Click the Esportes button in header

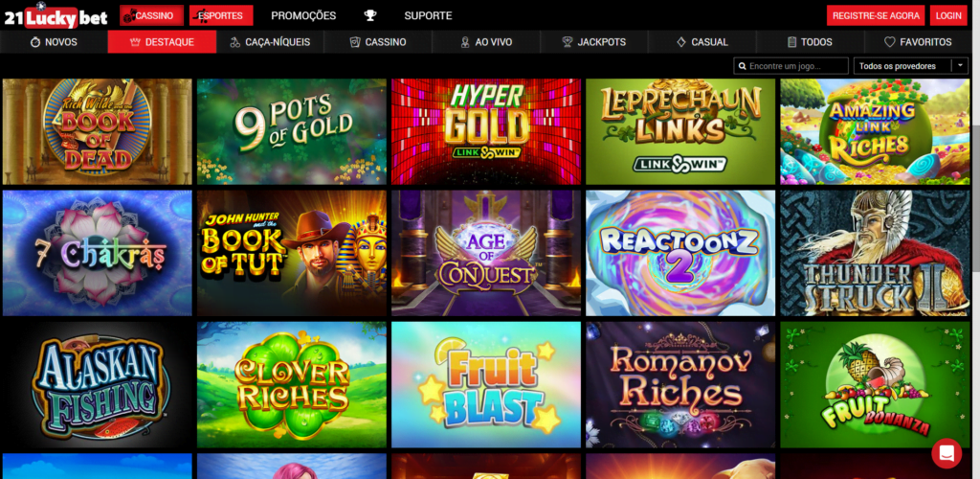tap(221, 15)
